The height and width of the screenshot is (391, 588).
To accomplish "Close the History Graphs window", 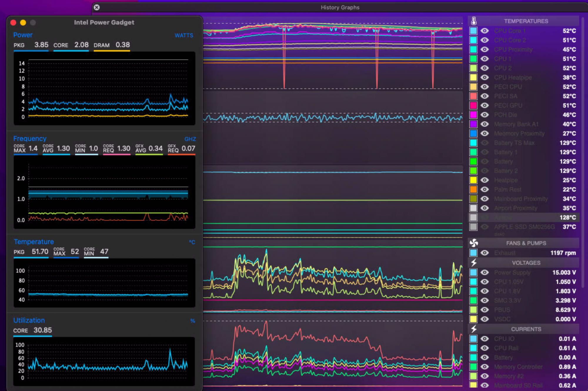I will 97,7.
